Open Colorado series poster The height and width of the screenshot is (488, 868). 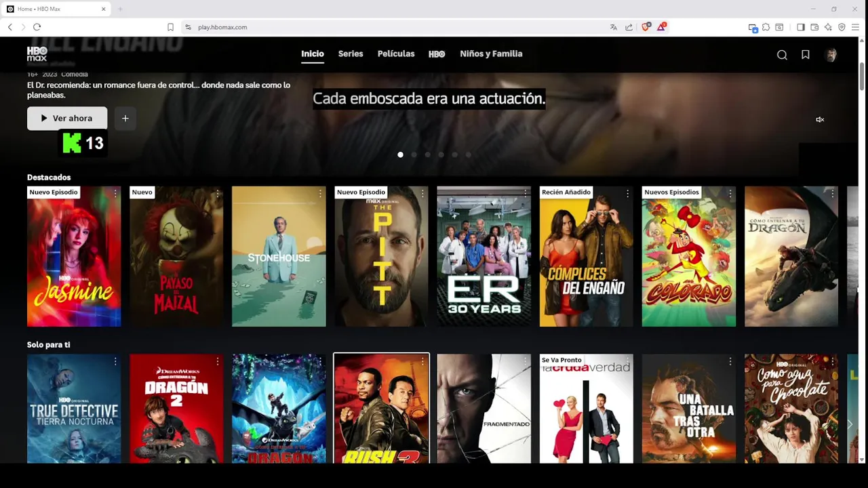pos(689,256)
